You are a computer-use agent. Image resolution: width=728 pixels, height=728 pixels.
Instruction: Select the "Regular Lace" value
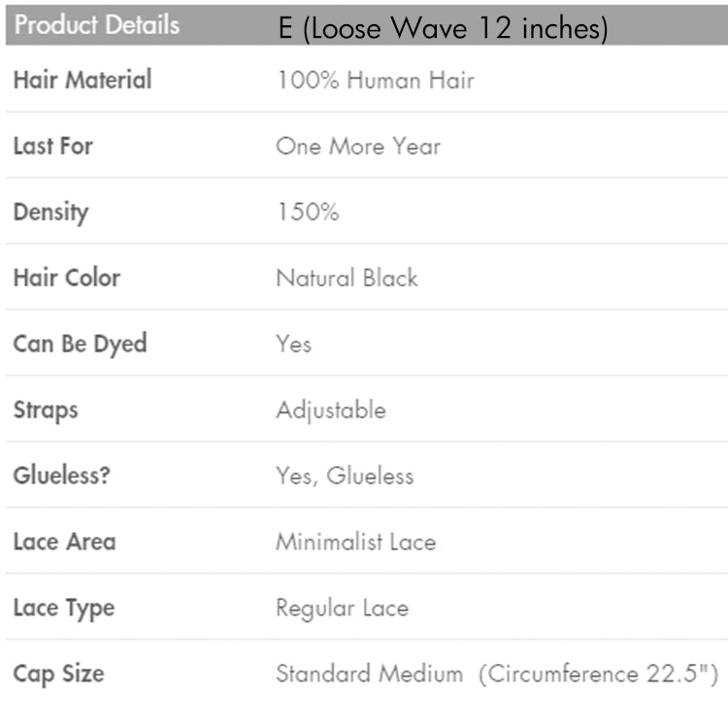pos(342,608)
